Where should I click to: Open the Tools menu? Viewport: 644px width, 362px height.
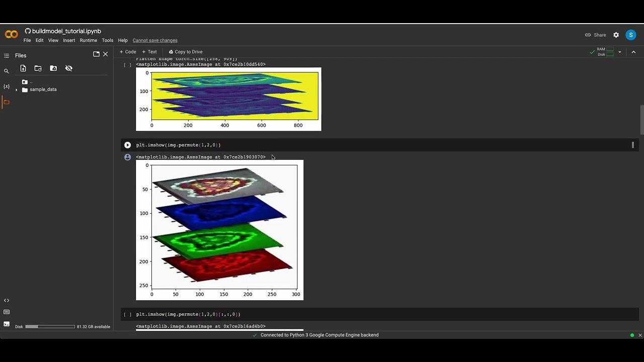[x=108, y=40]
